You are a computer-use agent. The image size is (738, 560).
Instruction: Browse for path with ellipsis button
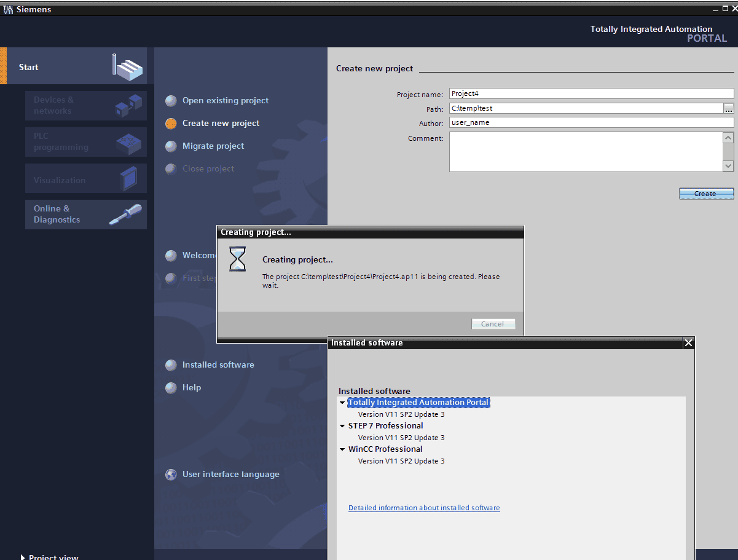pos(729,109)
